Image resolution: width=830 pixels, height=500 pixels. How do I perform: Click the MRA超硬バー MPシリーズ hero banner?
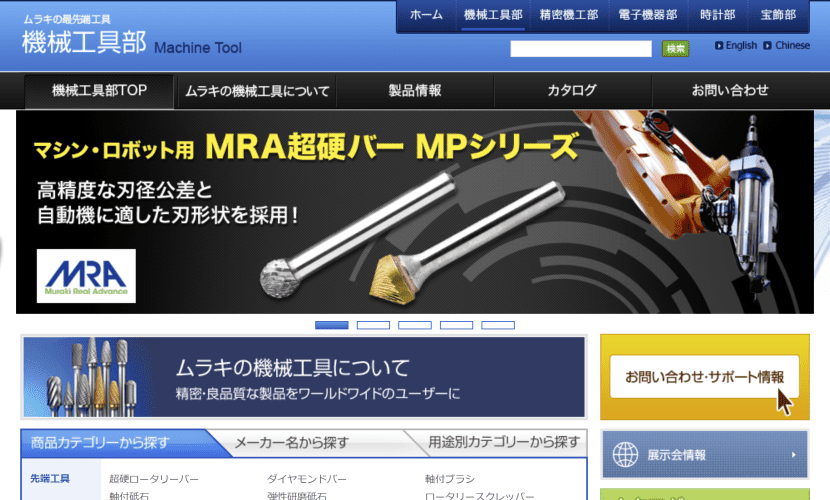point(414,212)
